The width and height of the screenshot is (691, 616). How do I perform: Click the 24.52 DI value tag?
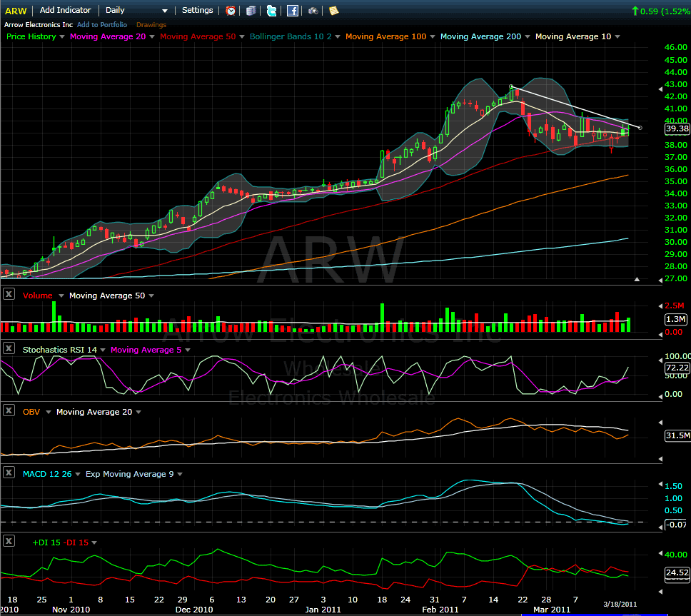[x=677, y=573]
